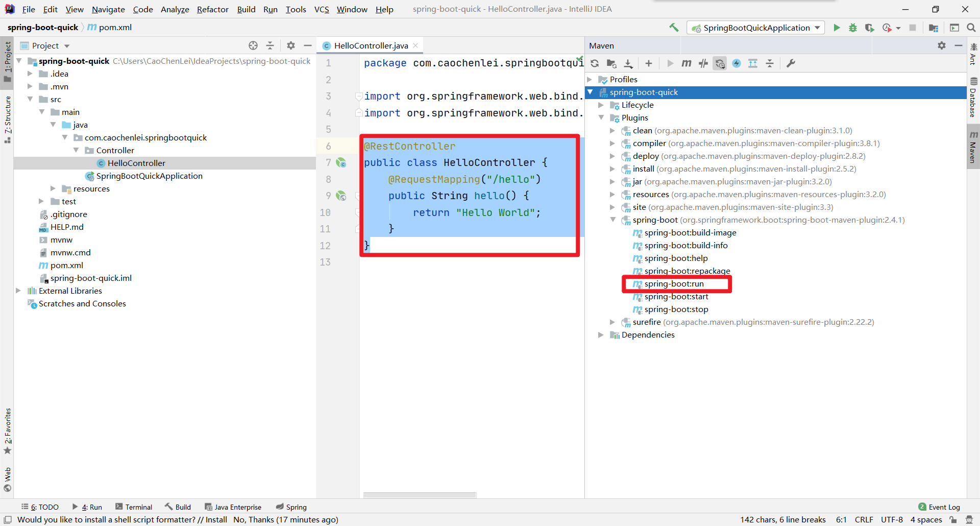
Task: Click the Build Project hammer icon
Action: [x=674, y=28]
